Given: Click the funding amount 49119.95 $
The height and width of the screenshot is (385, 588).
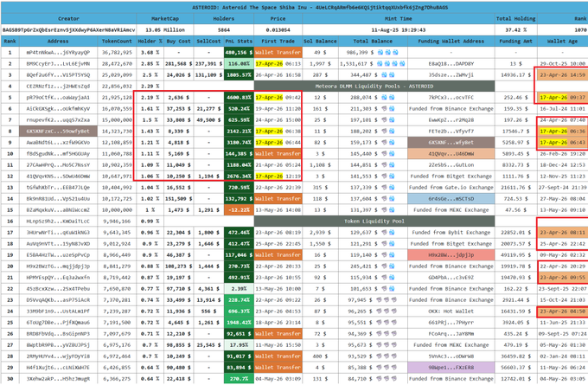Looking at the screenshot, I should pyautogui.click(x=515, y=255).
